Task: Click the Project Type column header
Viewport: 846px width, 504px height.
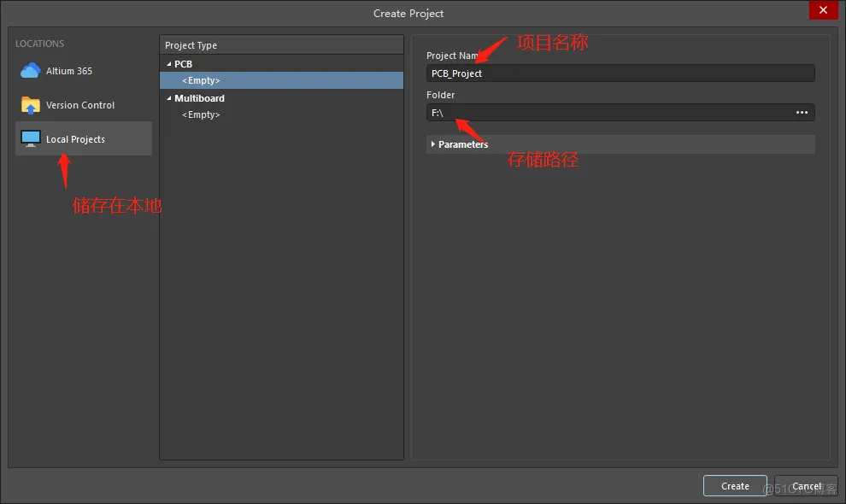Action: [x=282, y=45]
